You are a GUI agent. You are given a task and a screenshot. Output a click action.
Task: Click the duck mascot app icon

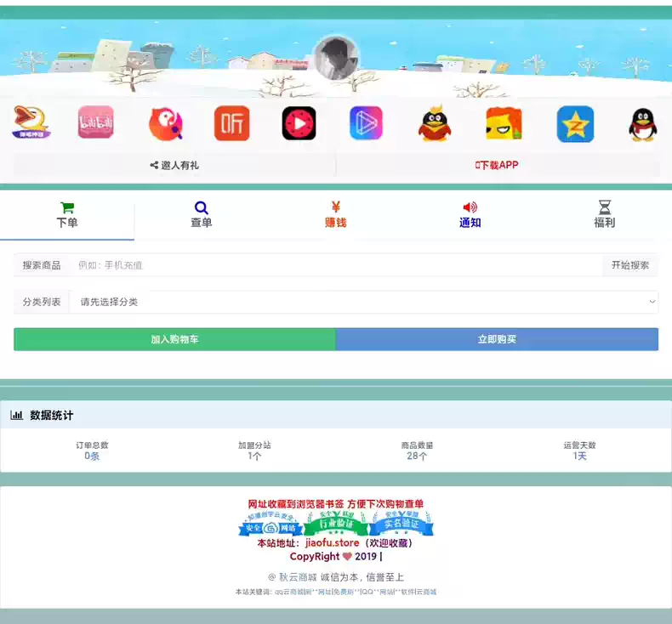click(x=31, y=123)
